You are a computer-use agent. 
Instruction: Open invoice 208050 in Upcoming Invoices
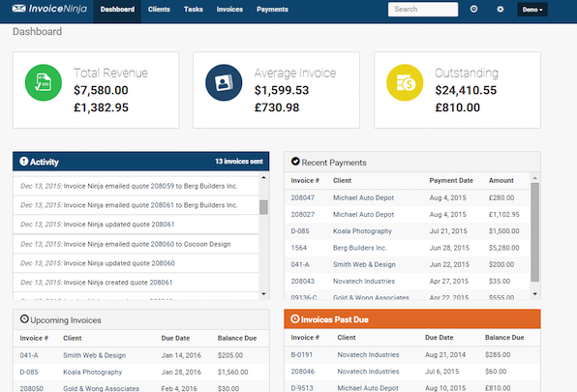tap(31, 388)
